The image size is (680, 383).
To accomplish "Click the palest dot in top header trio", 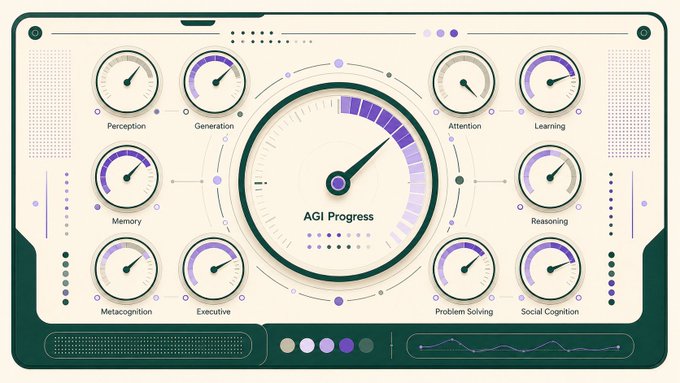I will point(427,33).
